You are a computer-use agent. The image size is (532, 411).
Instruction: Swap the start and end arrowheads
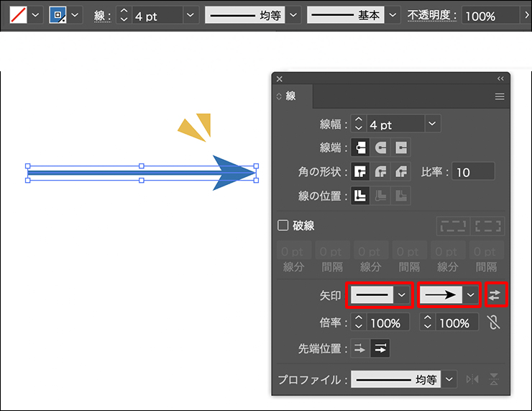[x=496, y=295]
